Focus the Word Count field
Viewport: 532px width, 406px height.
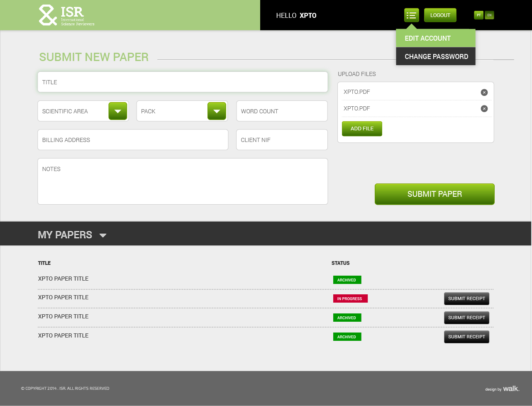tap(282, 111)
